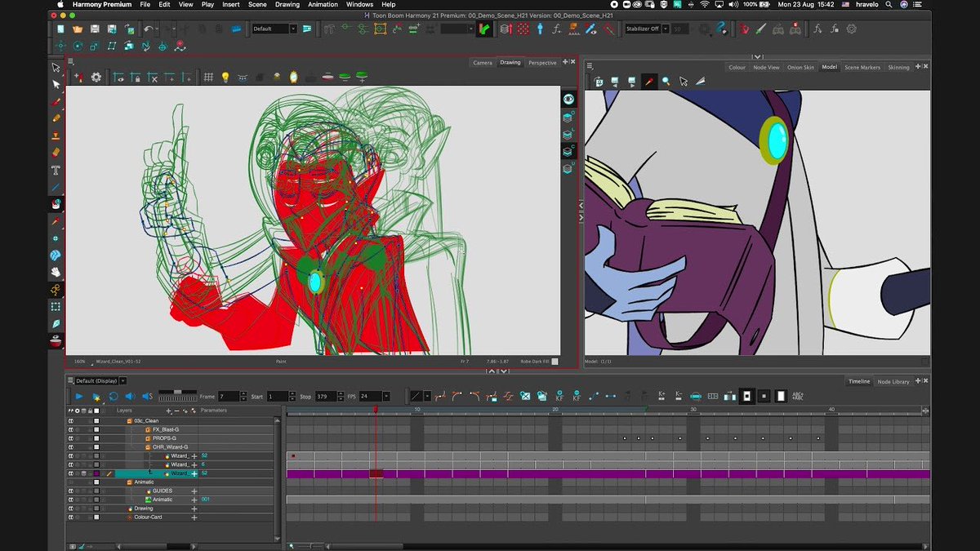Click the playback speed slider in Timeline
980x551 pixels.
[x=178, y=393]
